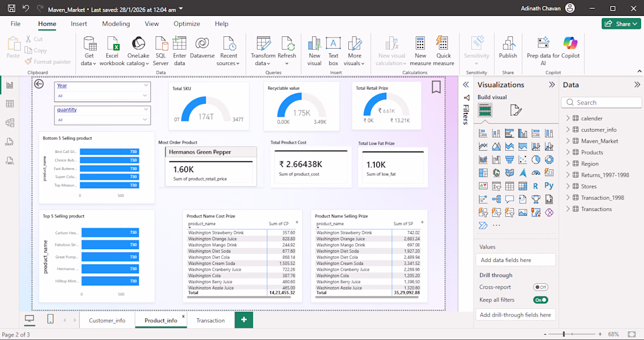Screen dimensions: 644x340
Task: Click the zoom slider handle
Action: tap(564, 334)
